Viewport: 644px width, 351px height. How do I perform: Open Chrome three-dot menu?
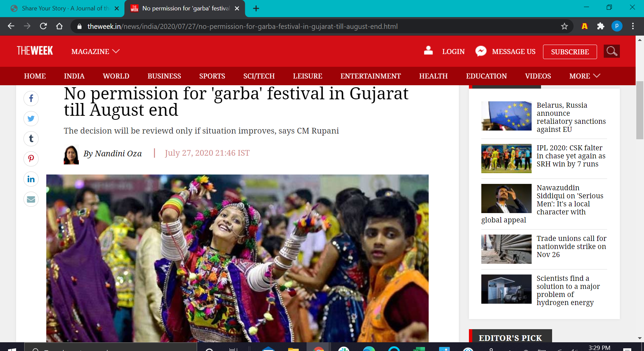[633, 26]
